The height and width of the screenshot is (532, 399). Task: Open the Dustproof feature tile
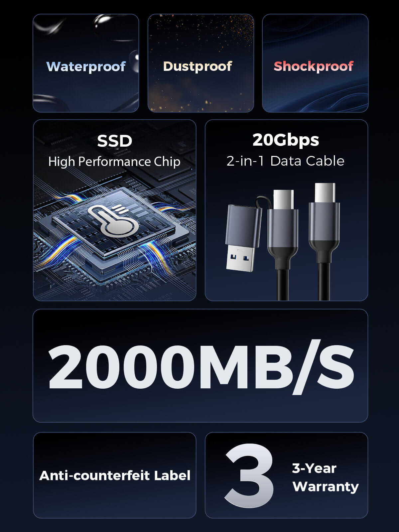[x=200, y=63]
